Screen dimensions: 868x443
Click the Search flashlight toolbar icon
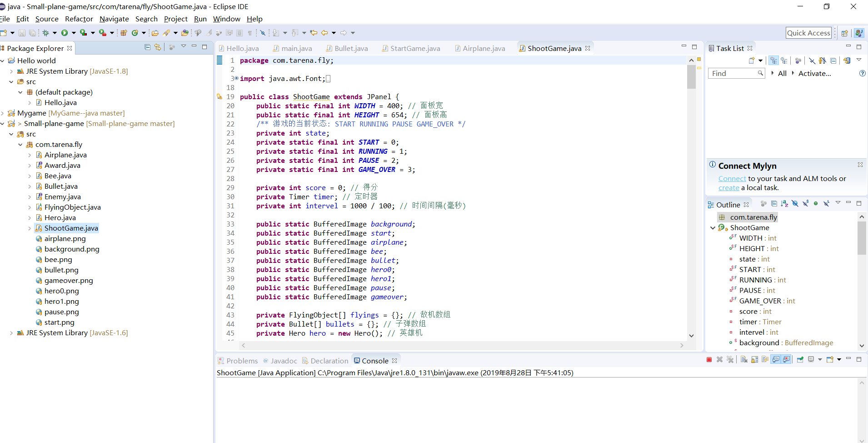click(167, 33)
